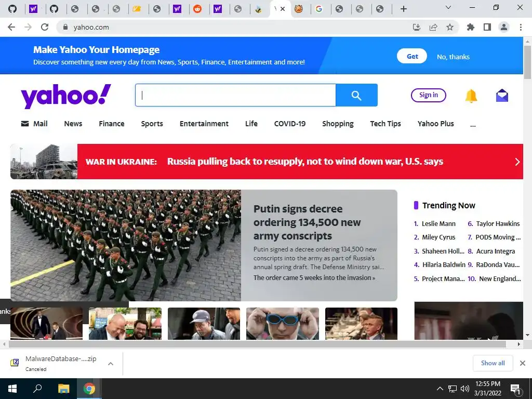Open the marching soldiers story image
Viewport: 532px width, 399px height.
pos(126,245)
